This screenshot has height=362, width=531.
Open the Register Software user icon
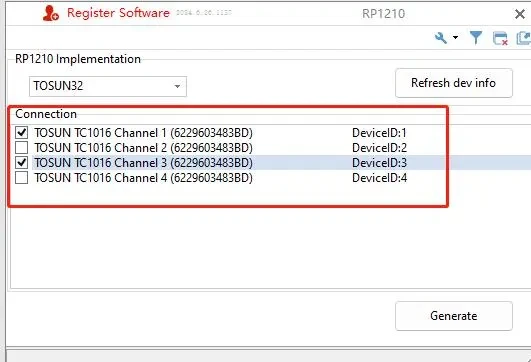[51, 14]
